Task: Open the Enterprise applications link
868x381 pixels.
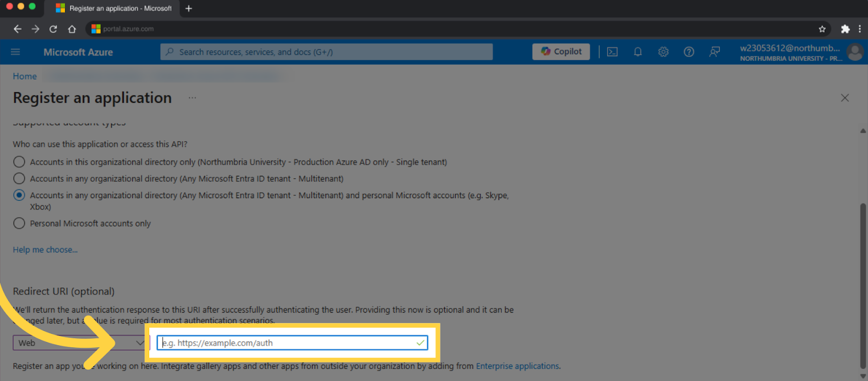Action: 518,366
